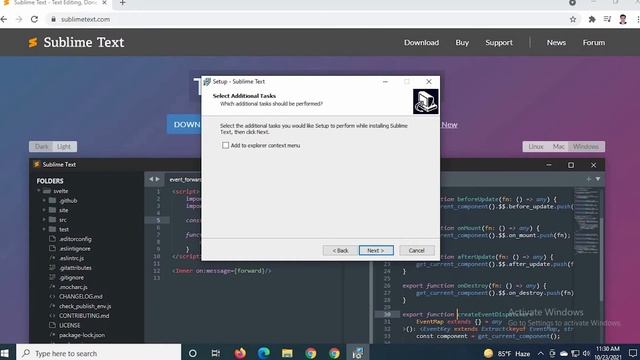Open the weather widget showing 85°F Haze
640x360 pixels.
(x=507, y=353)
